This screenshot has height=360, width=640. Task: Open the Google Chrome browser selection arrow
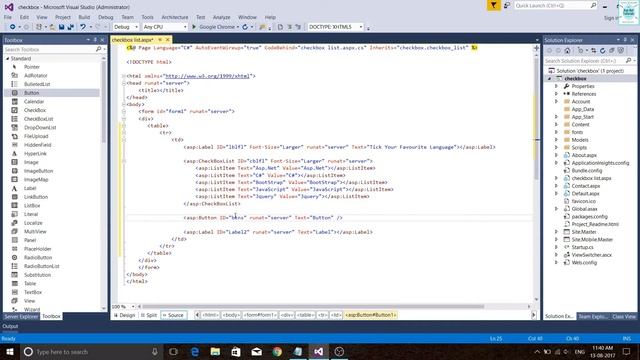point(238,27)
